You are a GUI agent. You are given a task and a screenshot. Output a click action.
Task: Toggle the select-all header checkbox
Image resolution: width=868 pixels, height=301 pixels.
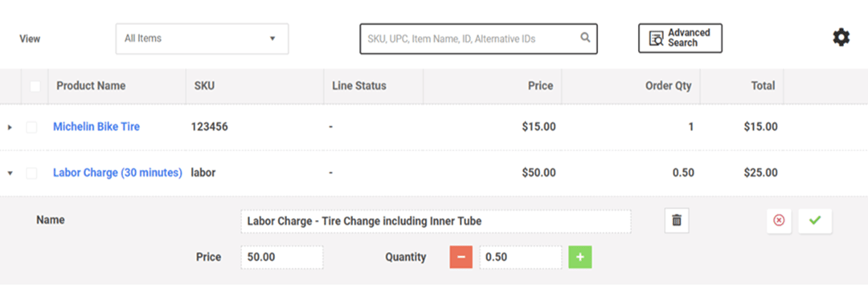[x=35, y=87]
